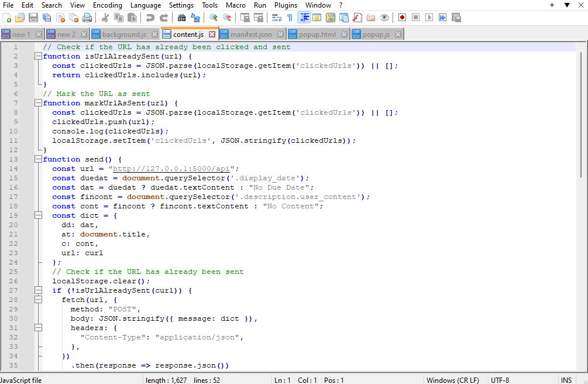This screenshot has width=588, height=384.
Task: Click the Stop macro recording icon
Action: 415,18
